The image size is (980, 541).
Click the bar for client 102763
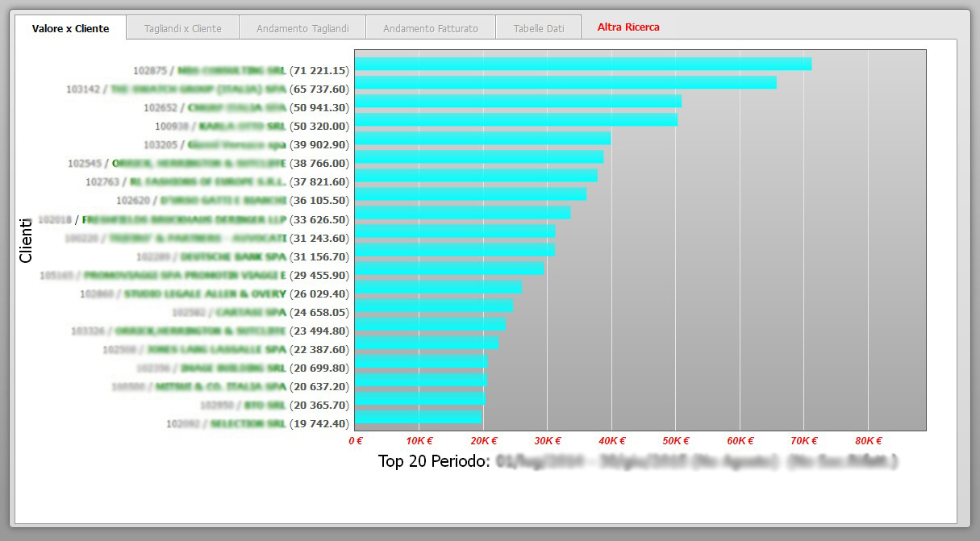point(476,175)
